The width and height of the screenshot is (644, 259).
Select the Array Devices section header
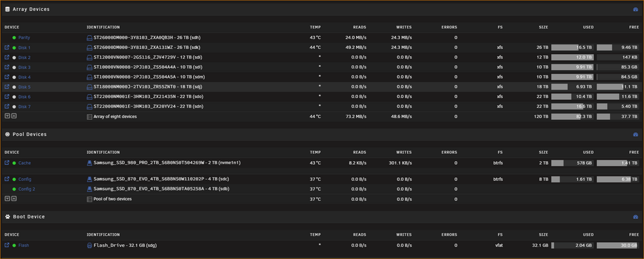(31, 9)
